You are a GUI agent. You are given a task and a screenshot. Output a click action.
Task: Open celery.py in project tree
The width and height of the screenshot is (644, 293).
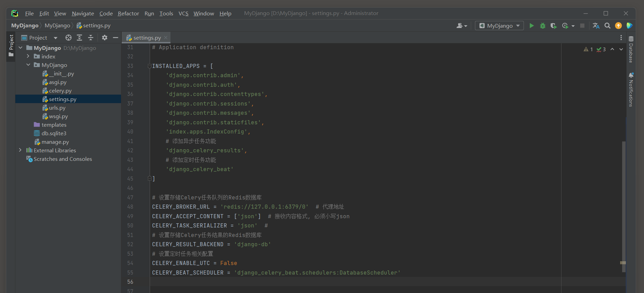[57, 90]
